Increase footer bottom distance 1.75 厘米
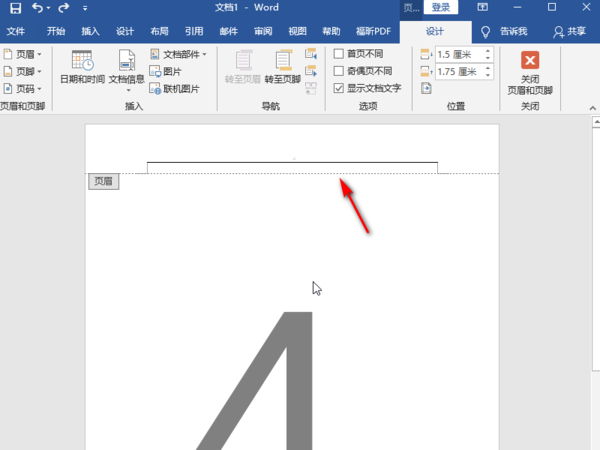This screenshot has height=450, width=600. pyautogui.click(x=488, y=68)
